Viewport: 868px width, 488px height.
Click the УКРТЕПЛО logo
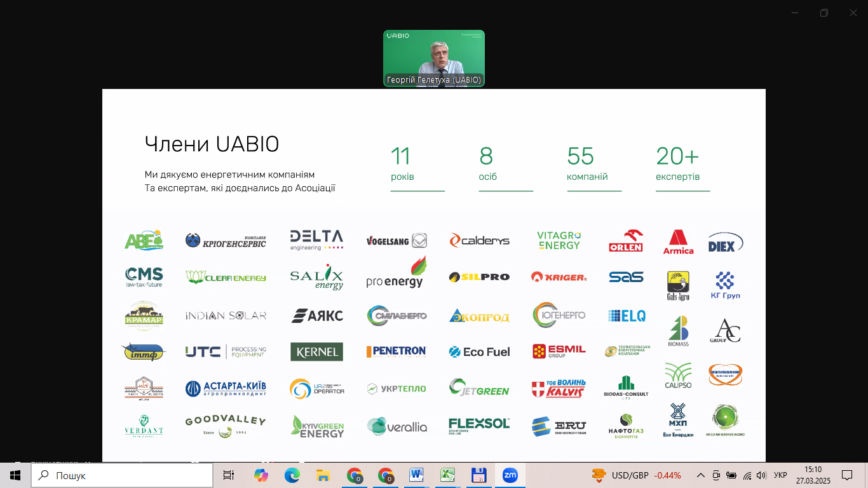pos(397,388)
